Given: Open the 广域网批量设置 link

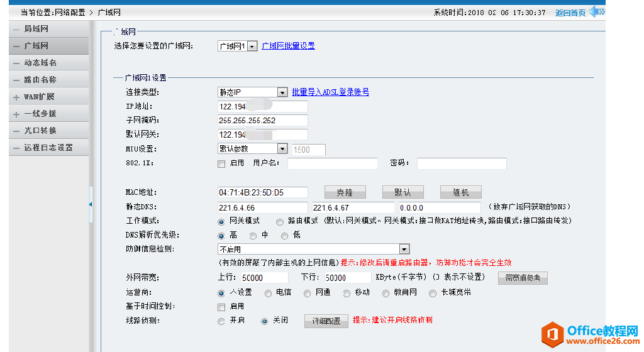Looking at the screenshot, I should [x=288, y=46].
